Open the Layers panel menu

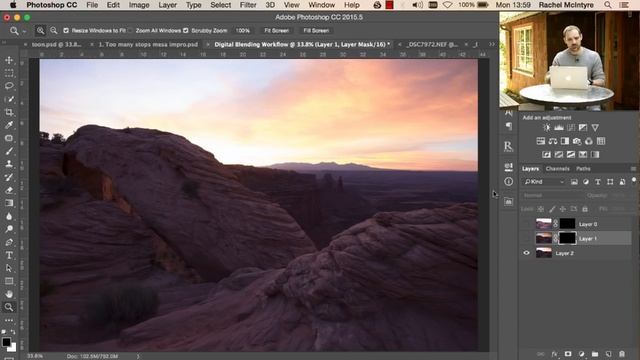(633, 169)
